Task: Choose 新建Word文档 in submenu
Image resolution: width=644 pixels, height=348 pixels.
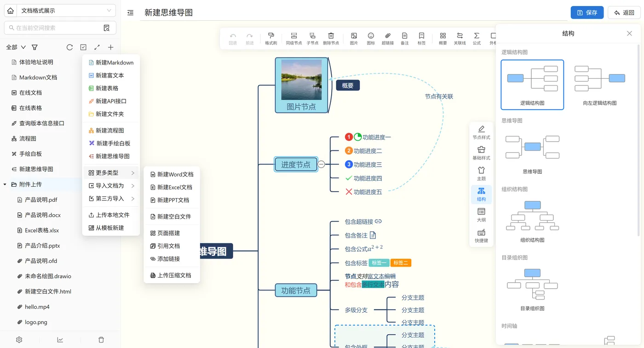Action: (x=172, y=174)
